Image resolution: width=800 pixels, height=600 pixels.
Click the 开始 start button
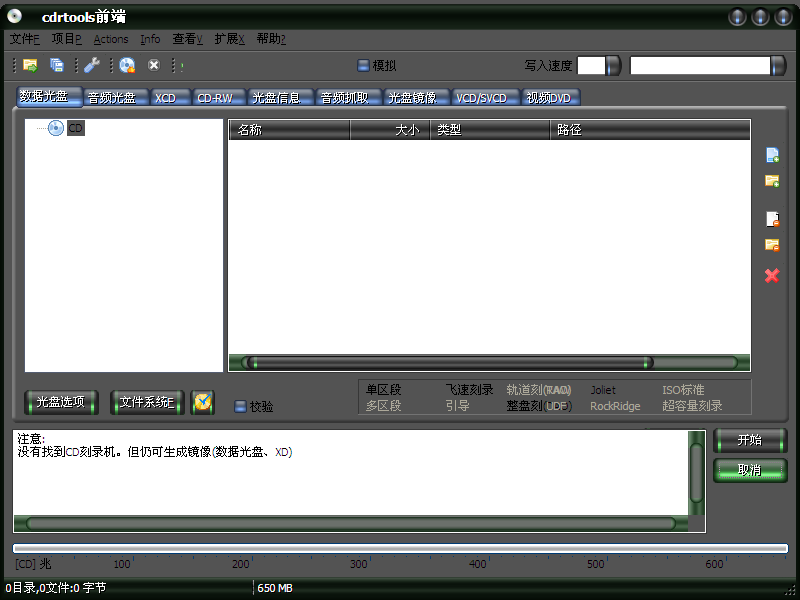tap(750, 441)
